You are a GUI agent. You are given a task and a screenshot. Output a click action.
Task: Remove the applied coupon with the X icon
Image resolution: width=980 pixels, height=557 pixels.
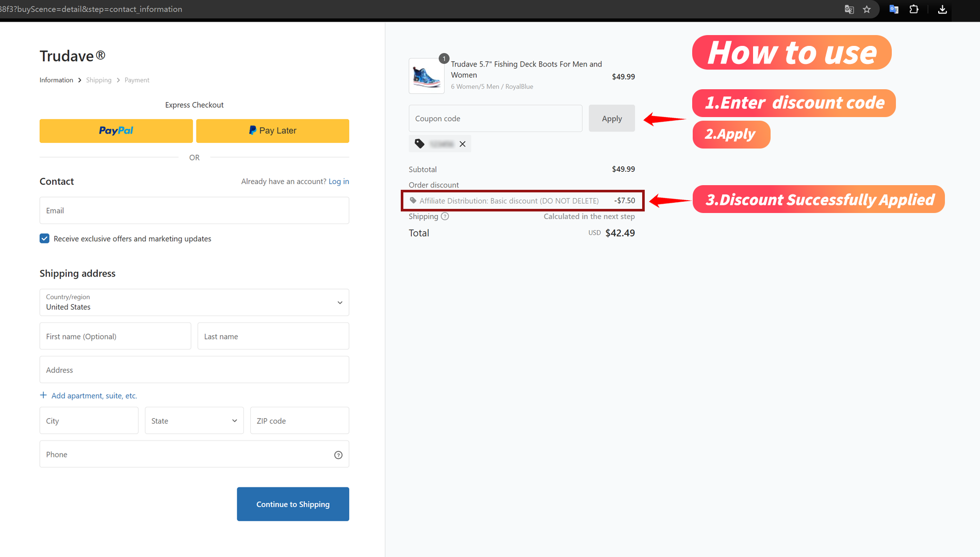click(463, 144)
